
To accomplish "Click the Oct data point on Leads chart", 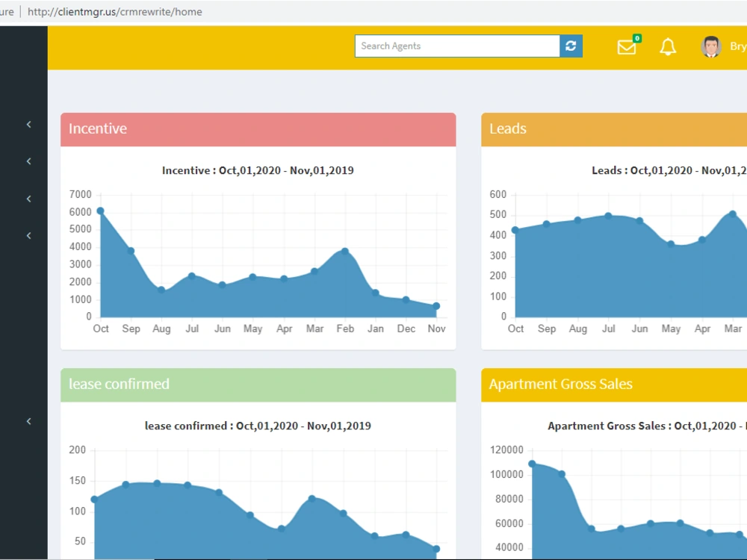I will [x=515, y=230].
